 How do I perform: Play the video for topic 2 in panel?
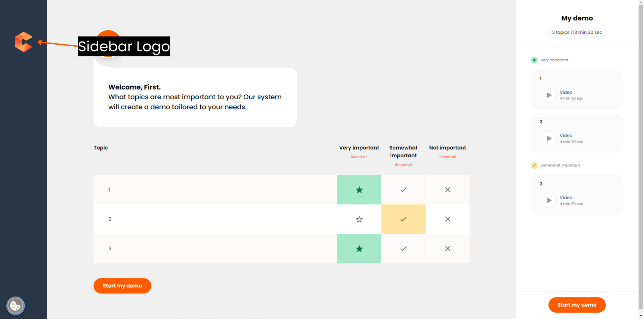point(549,201)
